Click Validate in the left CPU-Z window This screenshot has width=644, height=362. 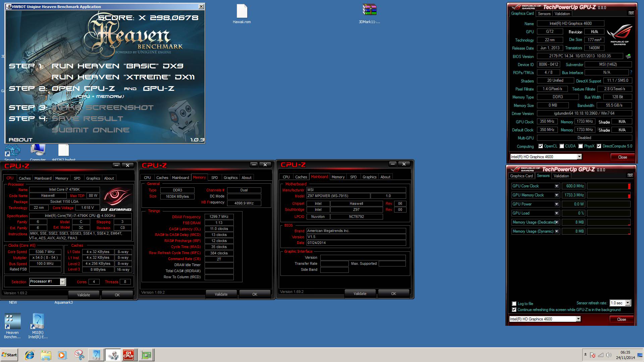point(84,295)
